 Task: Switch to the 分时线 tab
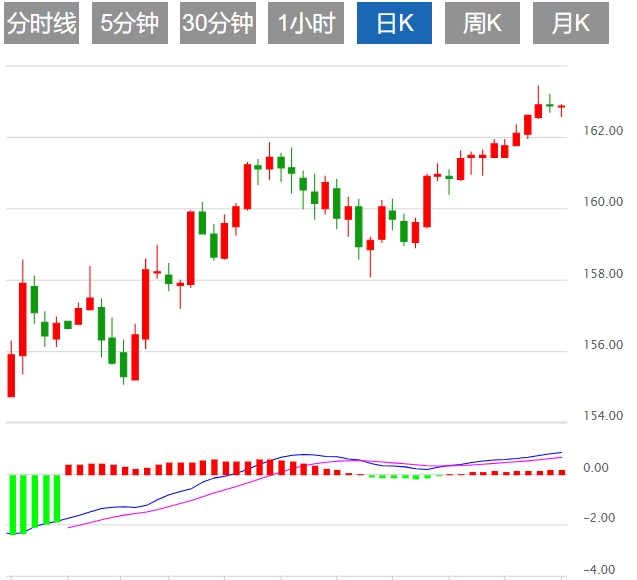coord(41,24)
